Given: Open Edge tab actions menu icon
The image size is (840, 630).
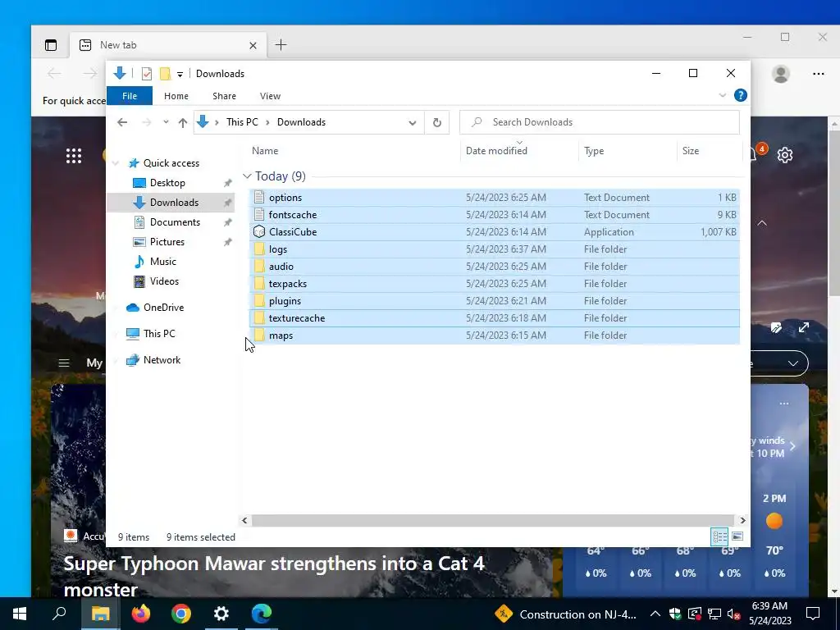Looking at the screenshot, I should point(51,45).
